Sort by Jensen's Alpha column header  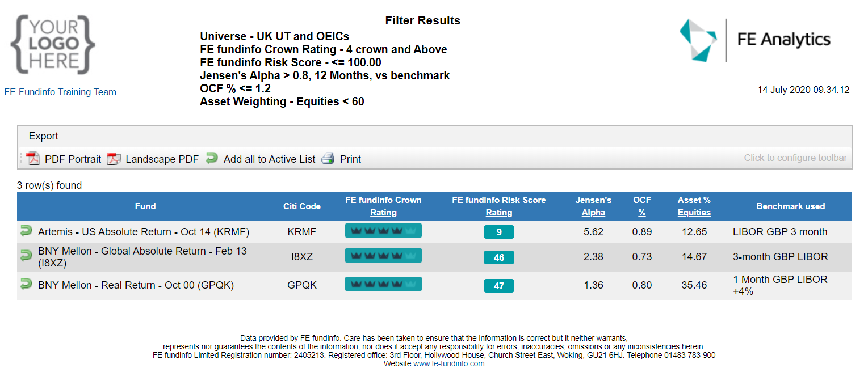[593, 206]
